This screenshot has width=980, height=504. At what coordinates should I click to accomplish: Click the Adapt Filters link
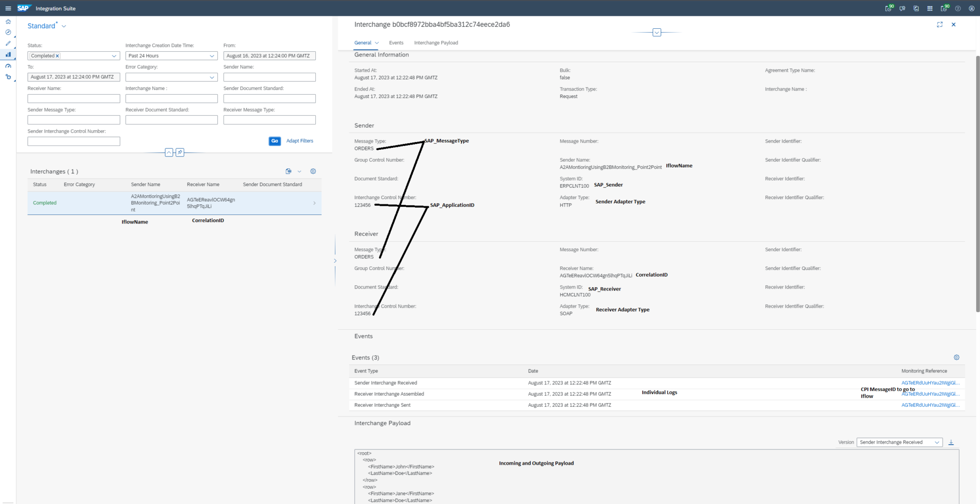pos(300,141)
